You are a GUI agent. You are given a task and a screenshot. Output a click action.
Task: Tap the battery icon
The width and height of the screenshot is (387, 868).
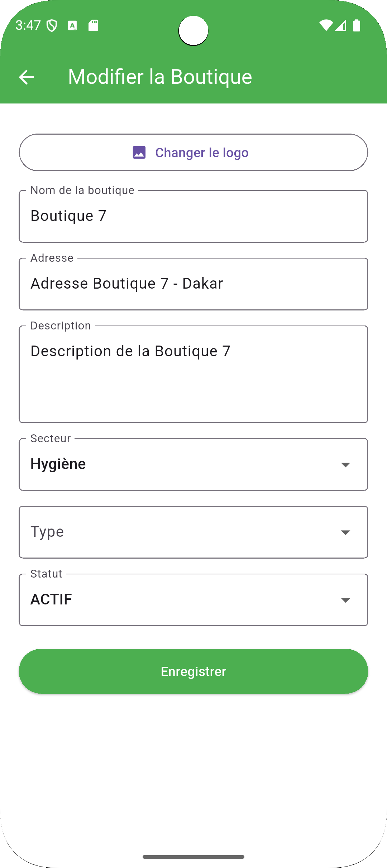[x=357, y=25]
